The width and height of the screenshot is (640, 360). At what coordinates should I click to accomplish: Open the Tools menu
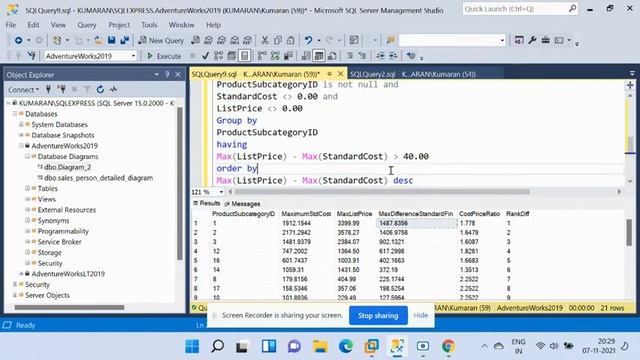pos(149,25)
